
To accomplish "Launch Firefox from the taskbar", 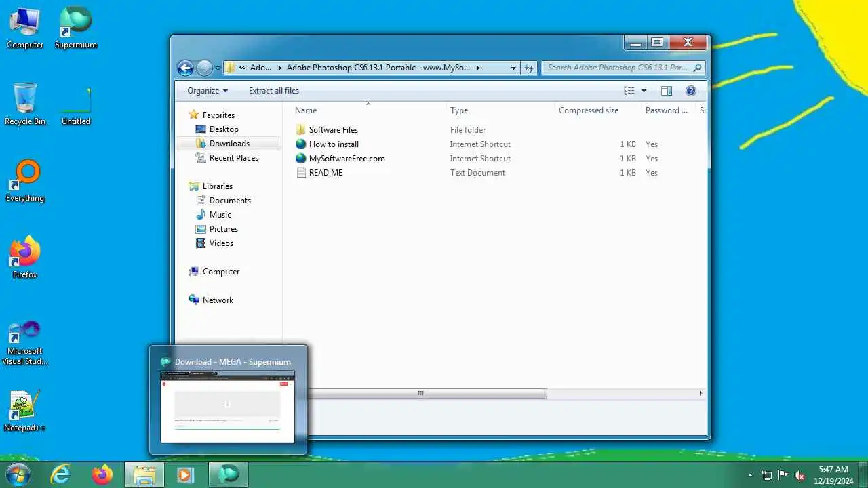I will pos(102,474).
